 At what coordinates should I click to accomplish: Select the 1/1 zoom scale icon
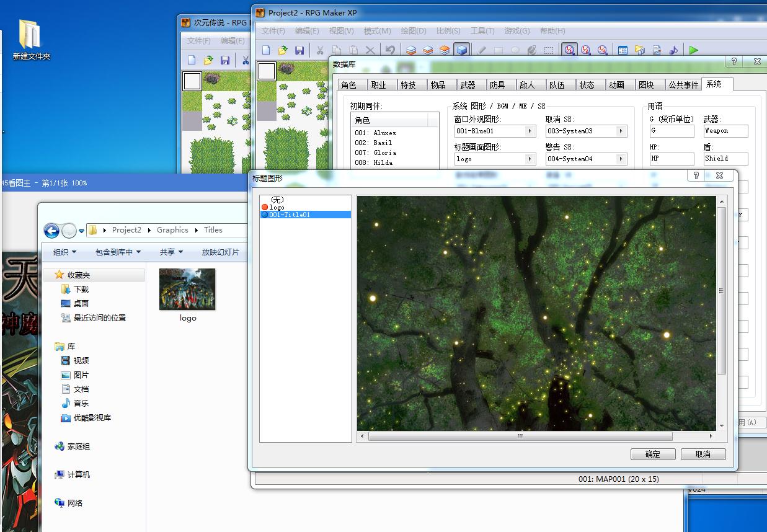(x=569, y=50)
